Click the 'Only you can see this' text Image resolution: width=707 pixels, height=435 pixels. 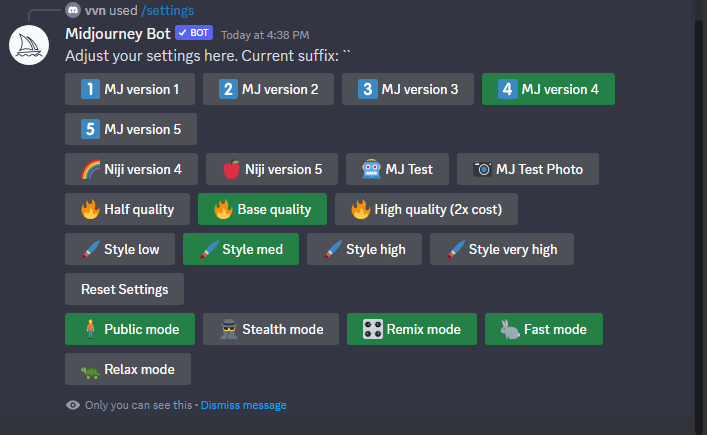coord(138,405)
